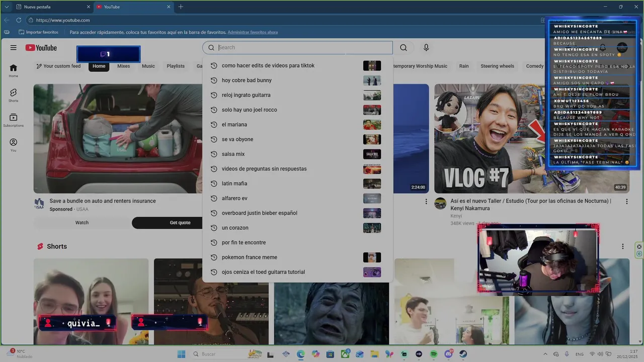Viewport: 644px width, 362px height.
Task: Open the tab actions dropdown at far-left of tab bar
Action: click(x=7, y=7)
